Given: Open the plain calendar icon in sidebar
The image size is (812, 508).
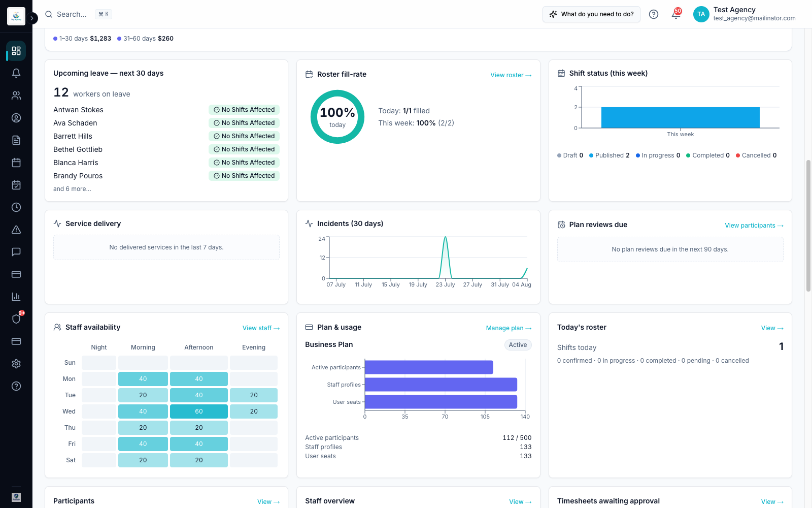Looking at the screenshot, I should (x=16, y=163).
